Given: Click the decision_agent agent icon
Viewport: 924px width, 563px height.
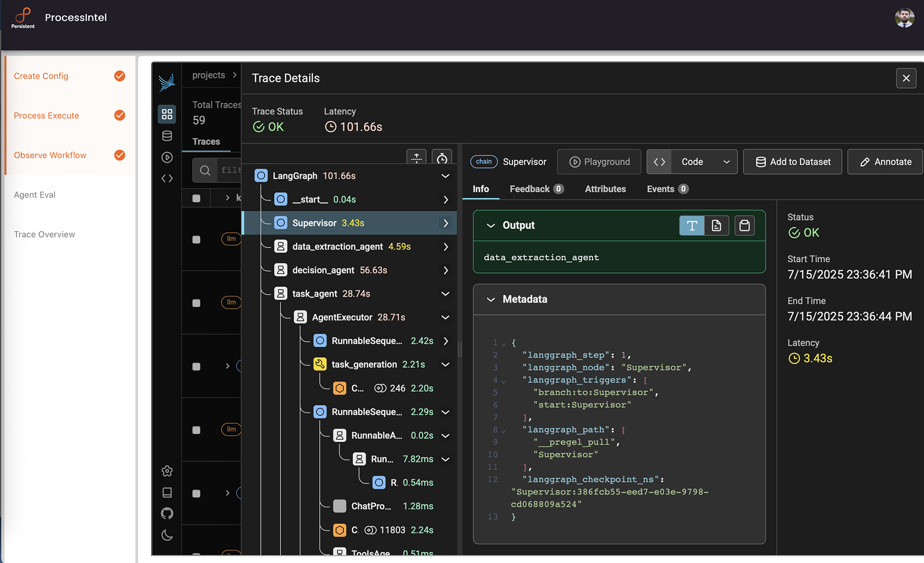Looking at the screenshot, I should tap(280, 270).
